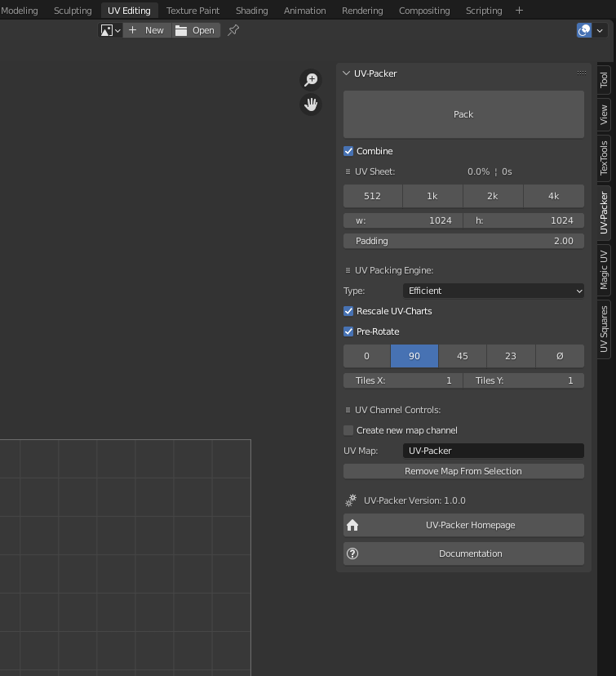Switch to the Rendering workspace
The height and width of the screenshot is (676, 616).
362,11
